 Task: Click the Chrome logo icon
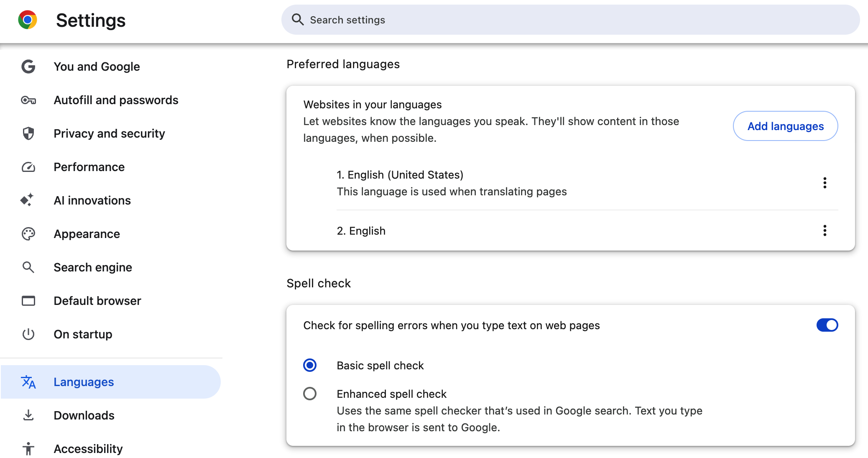coord(28,20)
